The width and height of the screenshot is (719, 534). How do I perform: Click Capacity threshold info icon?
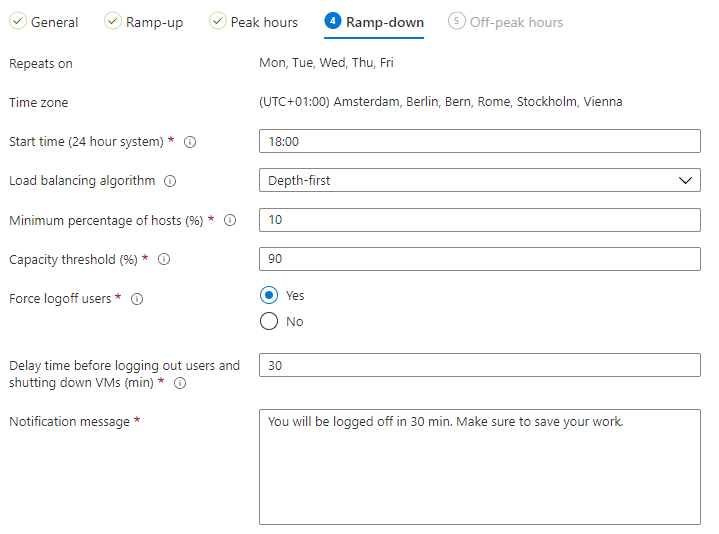164,259
